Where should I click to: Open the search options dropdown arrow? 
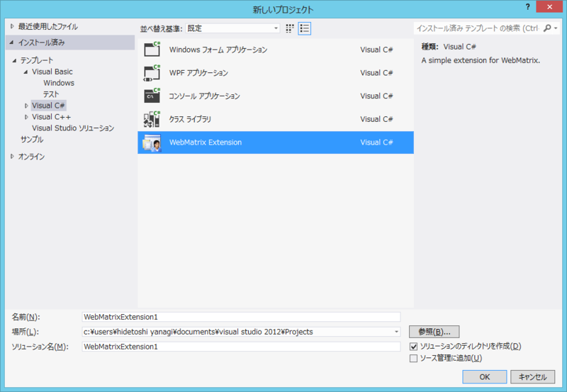[556, 28]
